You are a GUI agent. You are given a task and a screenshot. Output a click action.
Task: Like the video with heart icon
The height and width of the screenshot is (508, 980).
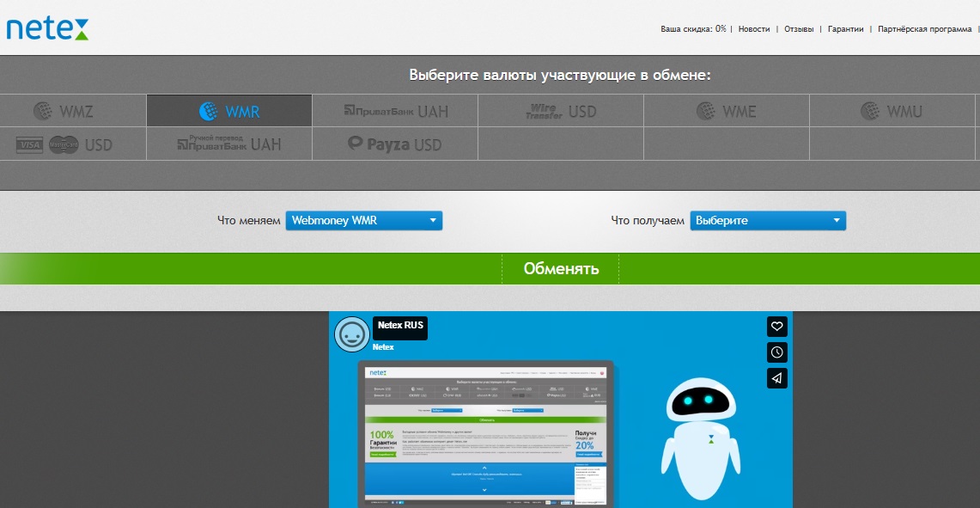tap(777, 327)
